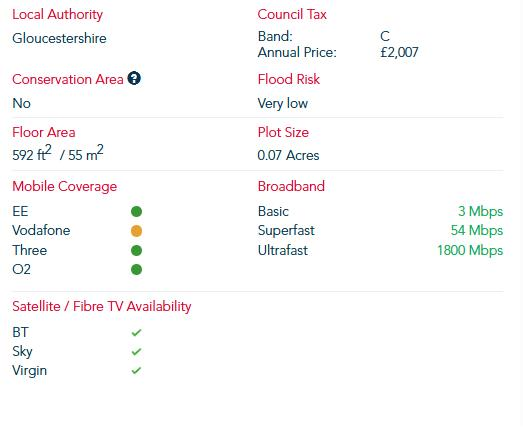
Task: Click the Broadband section heading
Action: (291, 186)
